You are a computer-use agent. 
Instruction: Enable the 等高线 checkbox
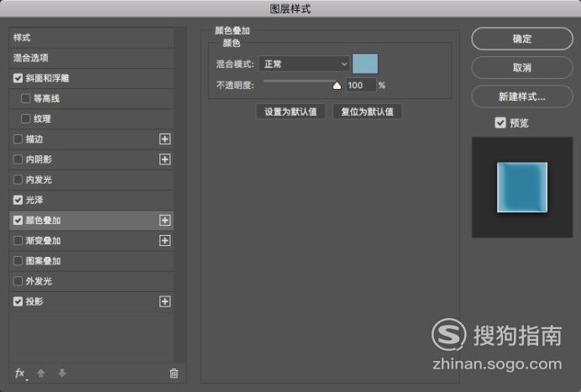[25, 98]
